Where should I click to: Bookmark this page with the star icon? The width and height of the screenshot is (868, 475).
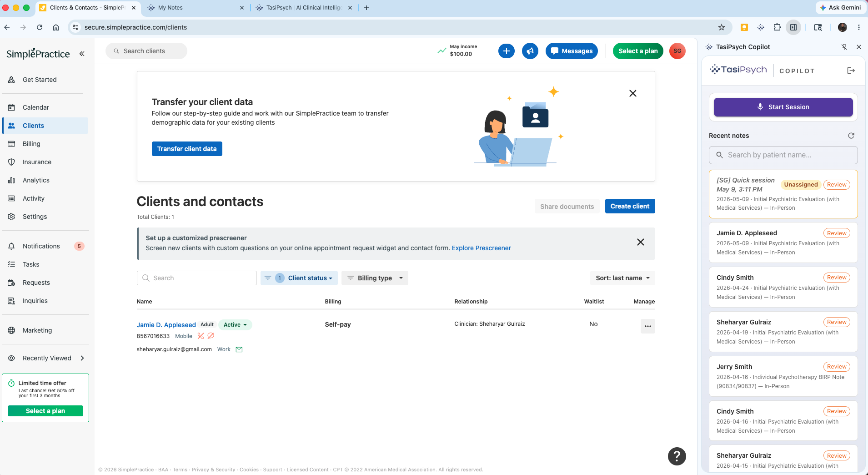(x=722, y=27)
